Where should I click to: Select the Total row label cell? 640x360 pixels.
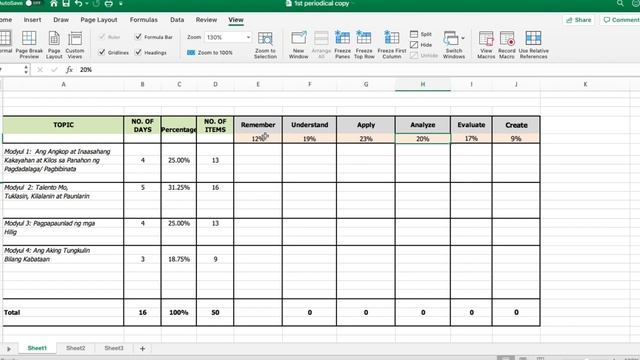pos(63,312)
